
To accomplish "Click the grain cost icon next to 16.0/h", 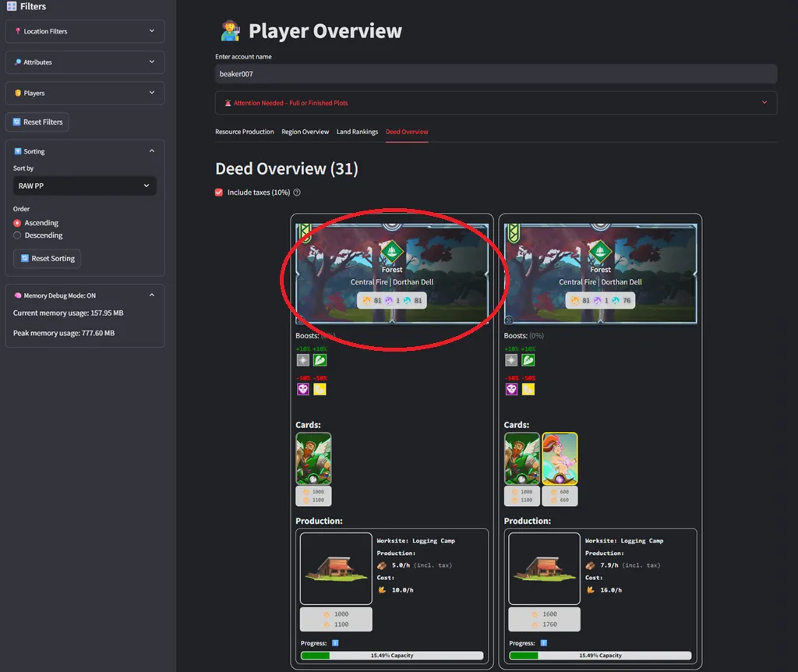I will tap(591, 590).
